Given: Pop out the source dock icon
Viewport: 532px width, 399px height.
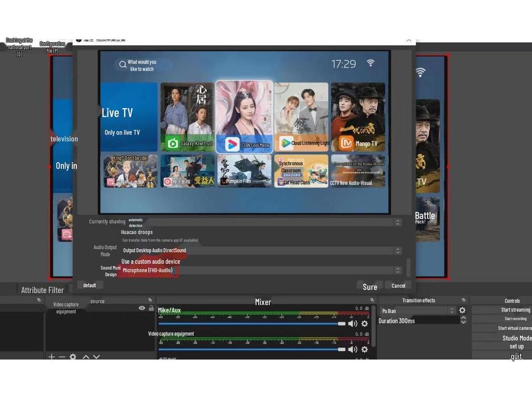Looking at the screenshot, I should tap(150, 300).
